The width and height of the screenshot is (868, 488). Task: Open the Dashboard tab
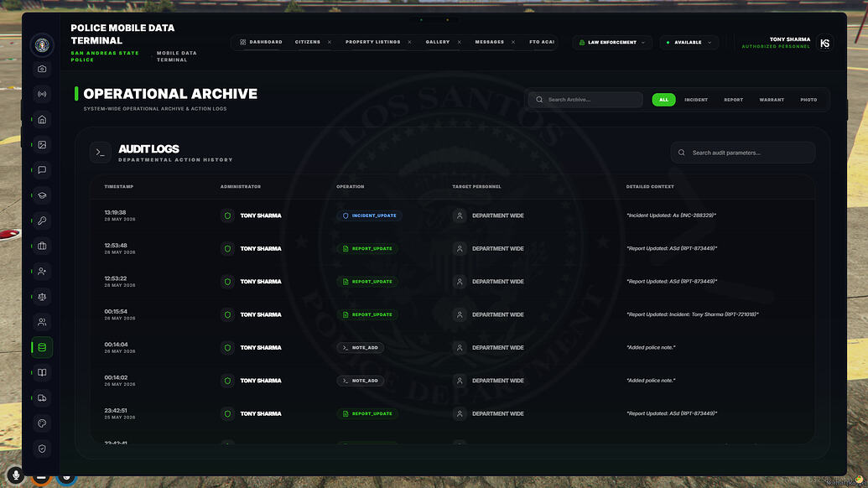(x=262, y=42)
